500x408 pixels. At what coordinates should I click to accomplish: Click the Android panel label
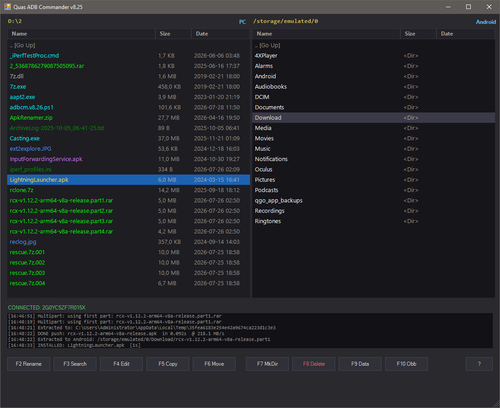[486, 22]
